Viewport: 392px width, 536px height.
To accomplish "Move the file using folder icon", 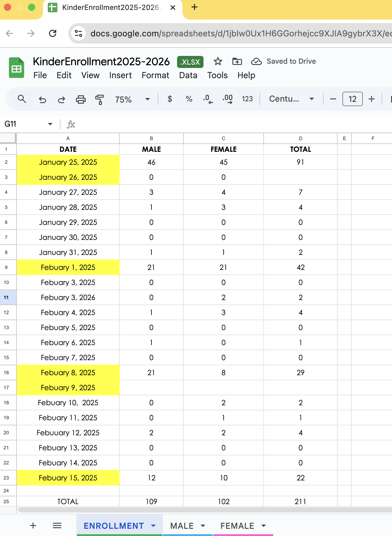I will click(x=237, y=62).
